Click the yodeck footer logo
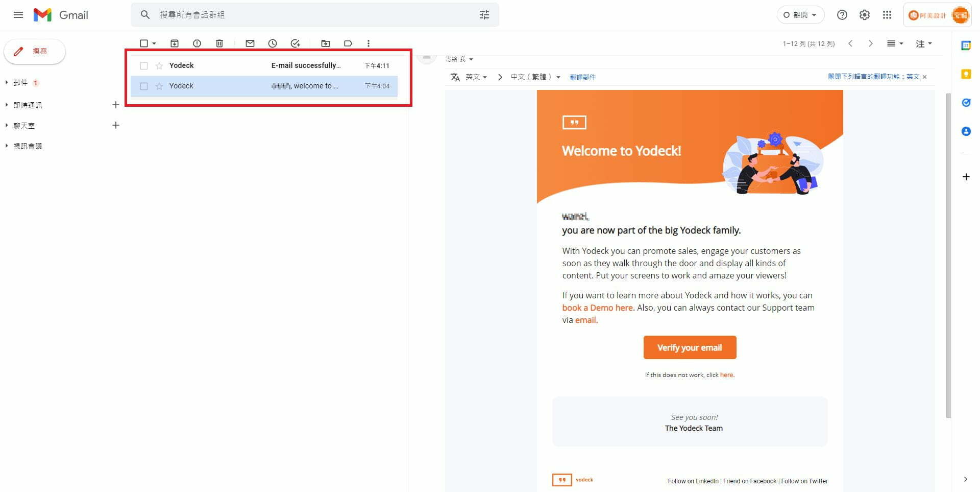 coord(573,480)
